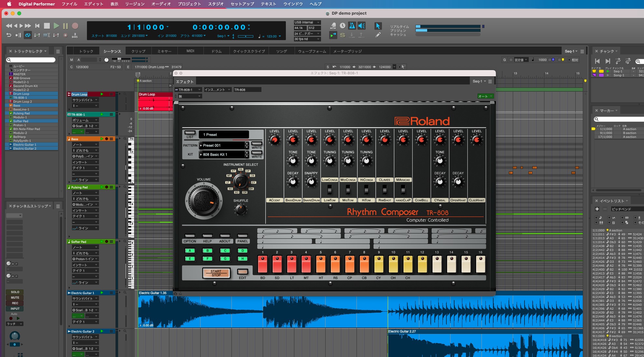The height and width of the screenshot is (357, 644).
Task: Toggle green variation button A on the TR-808
Action: [190, 251]
